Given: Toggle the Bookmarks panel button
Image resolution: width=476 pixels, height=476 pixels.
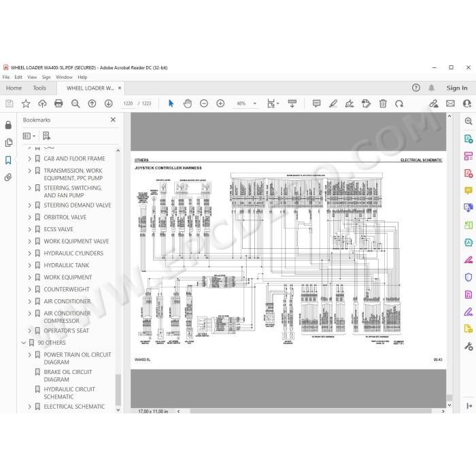Looking at the screenshot, I should [x=8, y=160].
